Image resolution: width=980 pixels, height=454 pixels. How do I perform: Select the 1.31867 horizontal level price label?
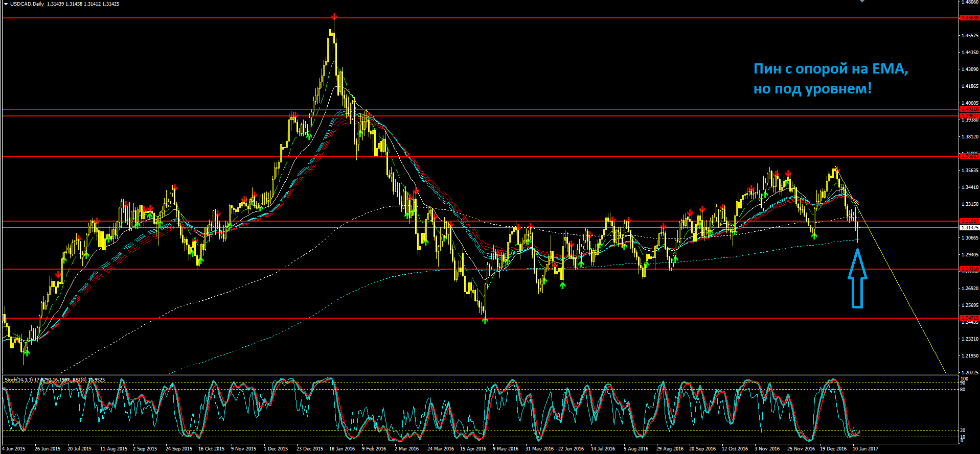click(970, 221)
